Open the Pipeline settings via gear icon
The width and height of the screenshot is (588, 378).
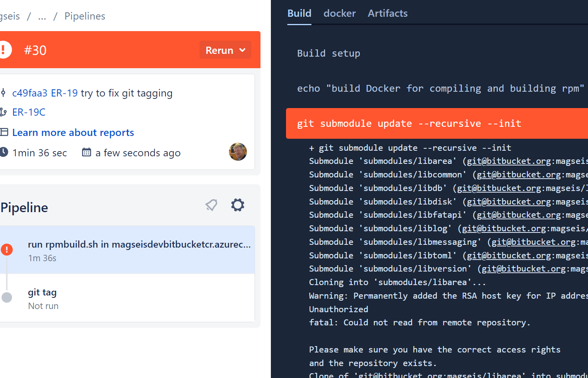pyautogui.click(x=237, y=205)
